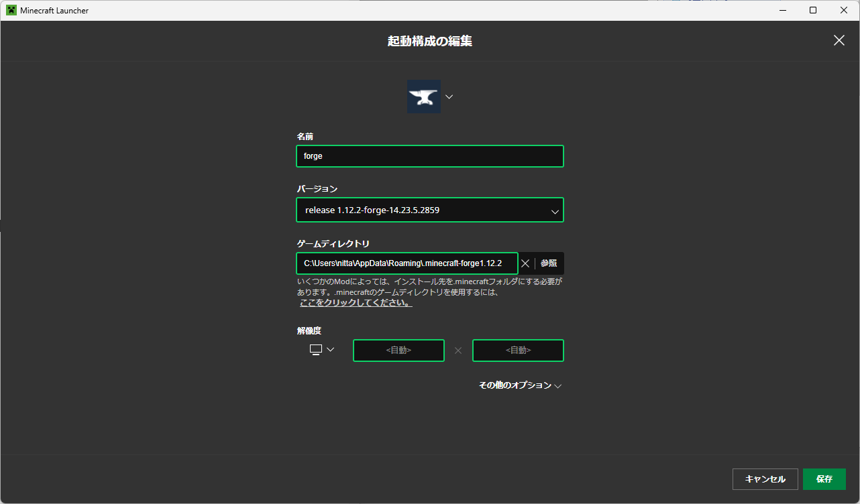
Task: Click the game directory path field
Action: pyautogui.click(x=407, y=263)
